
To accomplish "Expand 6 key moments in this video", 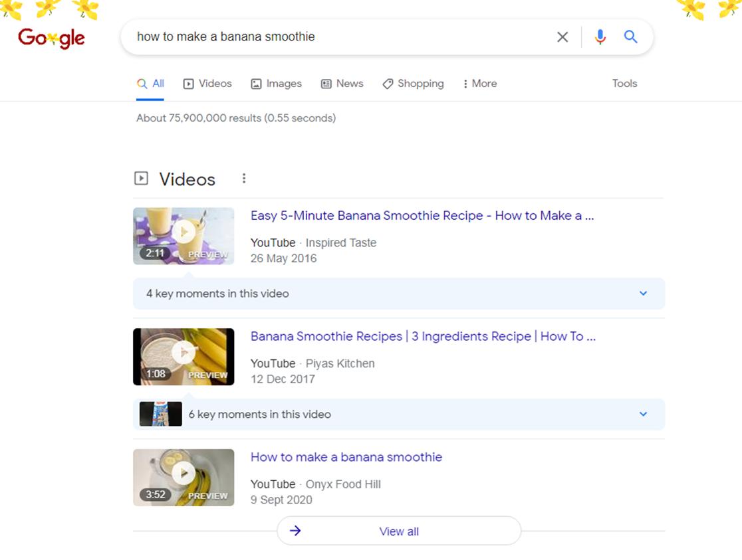I will pos(399,415).
